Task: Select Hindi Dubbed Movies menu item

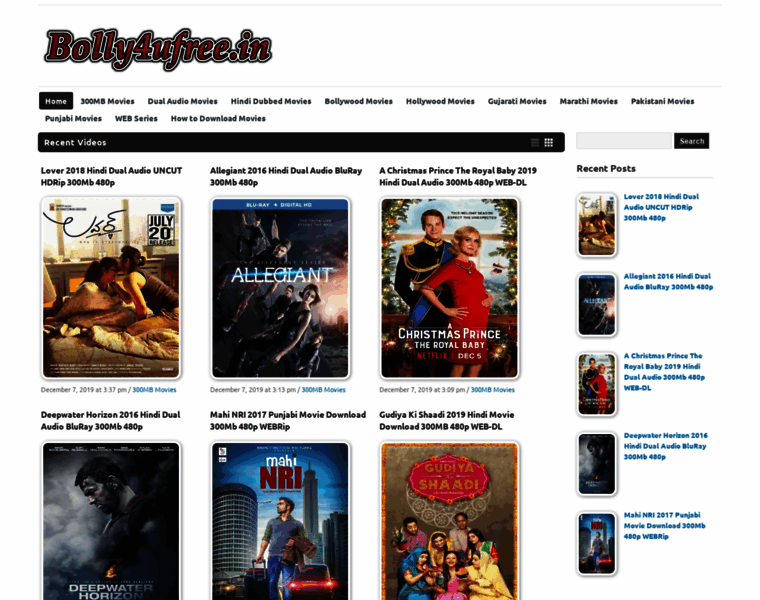Action: click(271, 101)
